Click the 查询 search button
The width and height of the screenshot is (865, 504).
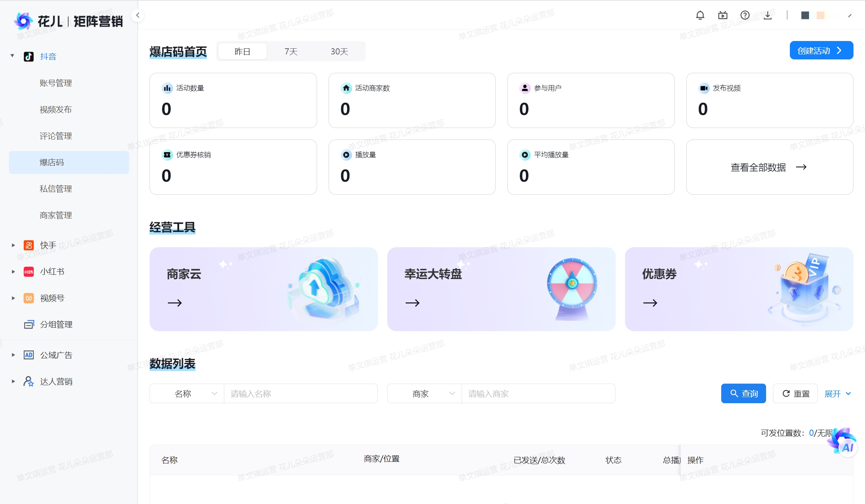tap(743, 394)
